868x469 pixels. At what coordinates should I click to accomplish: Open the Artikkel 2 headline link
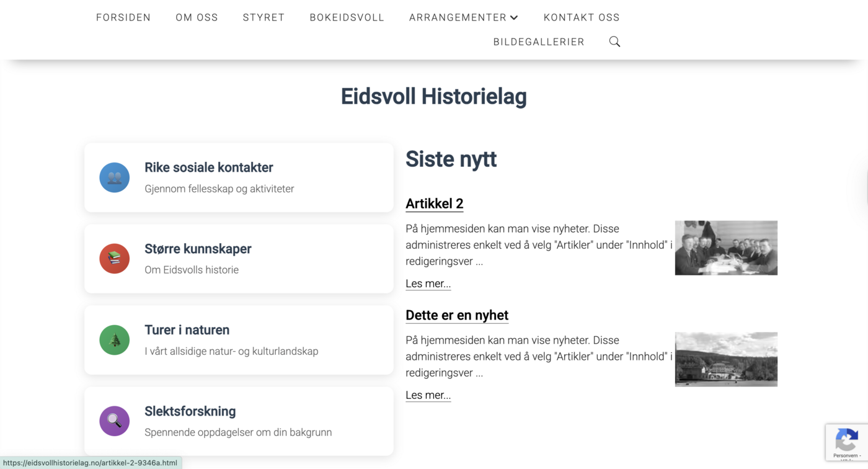click(434, 203)
